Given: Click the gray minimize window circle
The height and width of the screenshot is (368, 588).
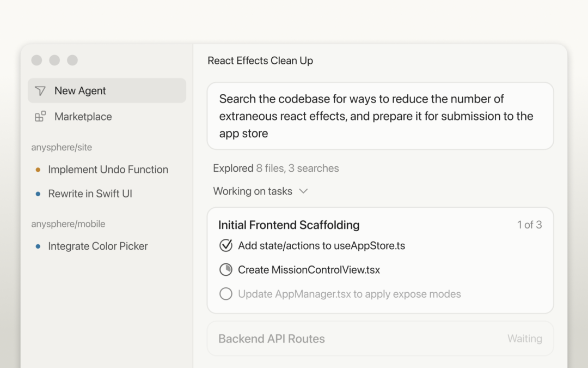Looking at the screenshot, I should pyautogui.click(x=54, y=60).
